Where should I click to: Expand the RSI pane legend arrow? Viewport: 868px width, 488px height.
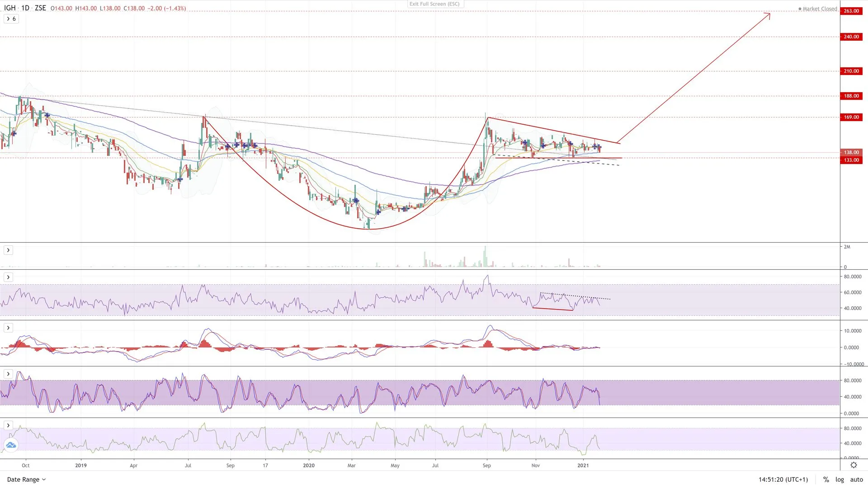8,277
